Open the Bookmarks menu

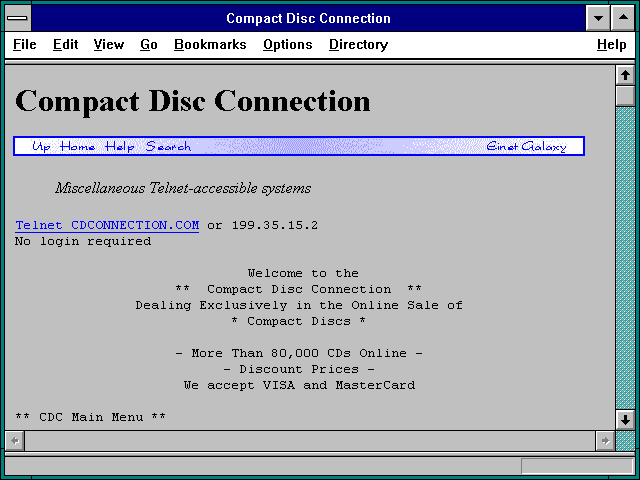[210, 44]
